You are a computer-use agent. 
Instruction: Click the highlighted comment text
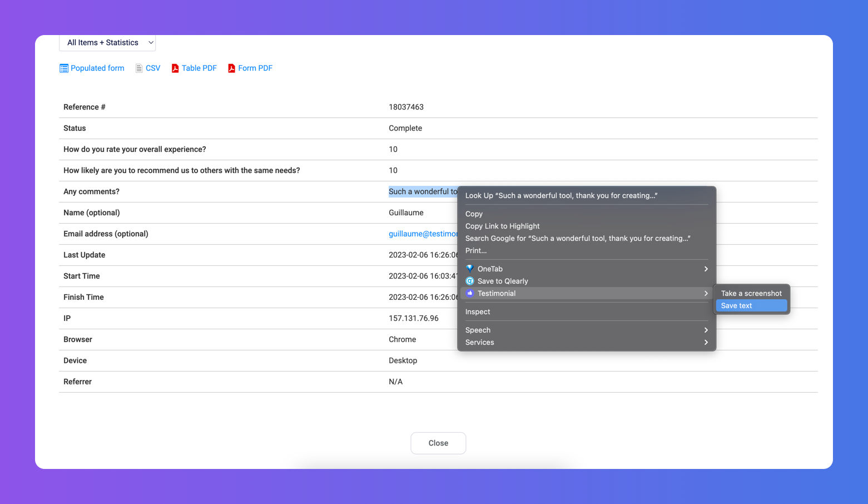(x=422, y=191)
